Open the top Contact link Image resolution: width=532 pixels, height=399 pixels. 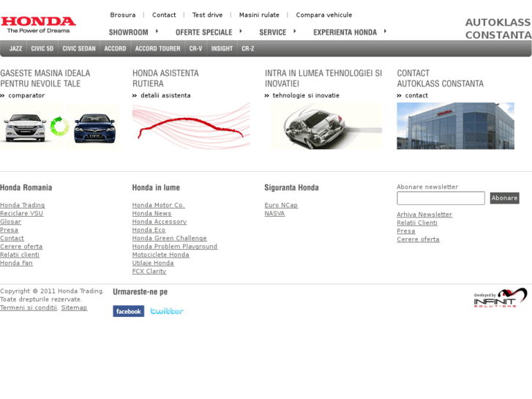click(x=164, y=15)
